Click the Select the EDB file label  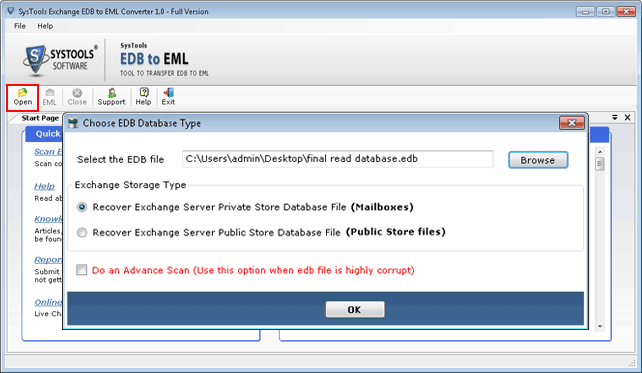click(x=120, y=159)
